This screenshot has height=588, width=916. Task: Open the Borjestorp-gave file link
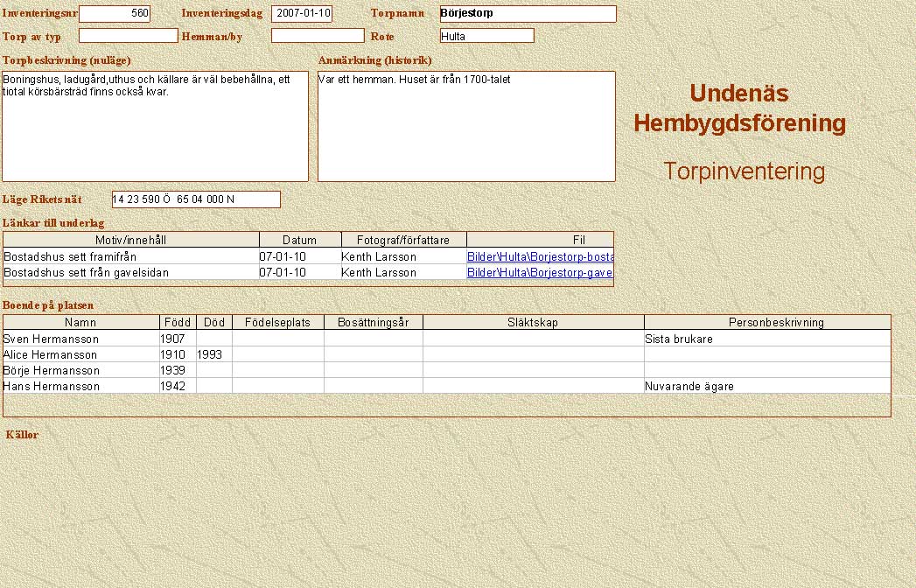540,272
